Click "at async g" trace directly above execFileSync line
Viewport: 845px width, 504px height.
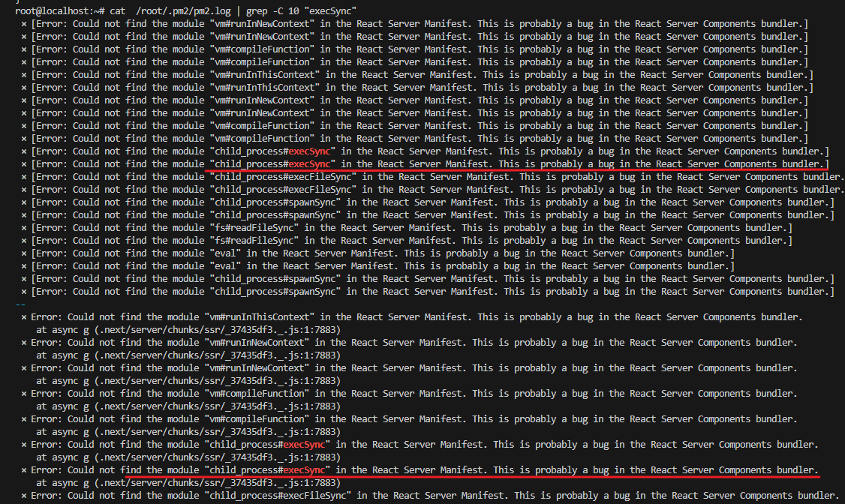coord(188,482)
